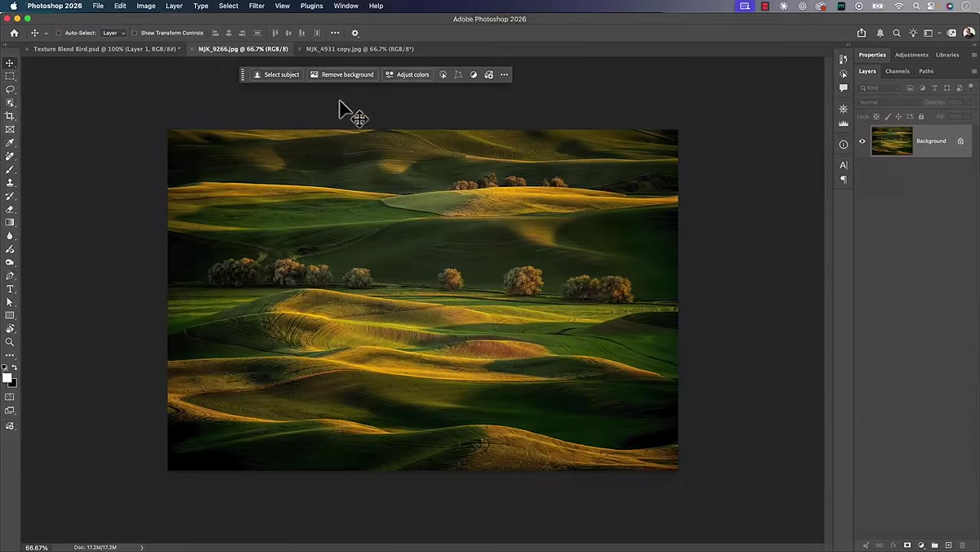Select the Lasso tool
980x552 pixels.
tap(10, 89)
